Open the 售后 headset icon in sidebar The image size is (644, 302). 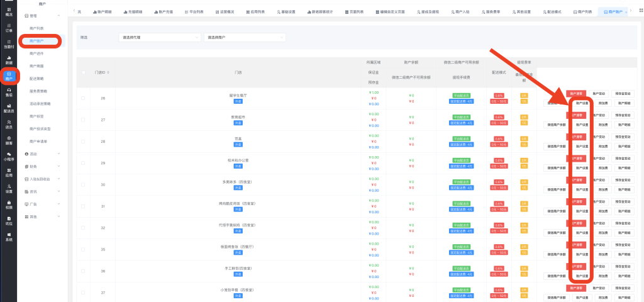(x=9, y=92)
